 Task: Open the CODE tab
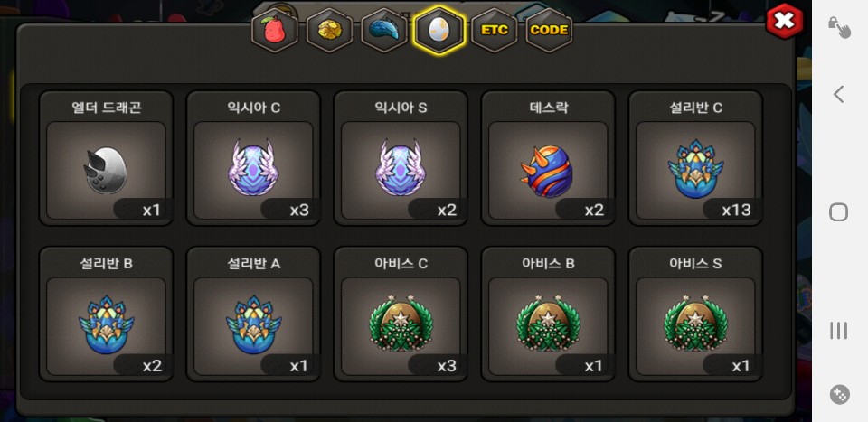point(549,30)
